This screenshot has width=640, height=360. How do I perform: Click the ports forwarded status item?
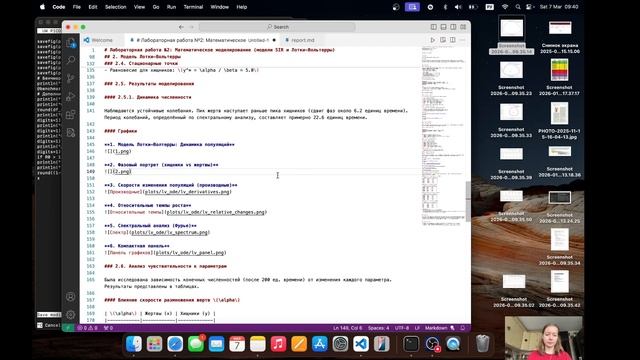click(x=108, y=328)
